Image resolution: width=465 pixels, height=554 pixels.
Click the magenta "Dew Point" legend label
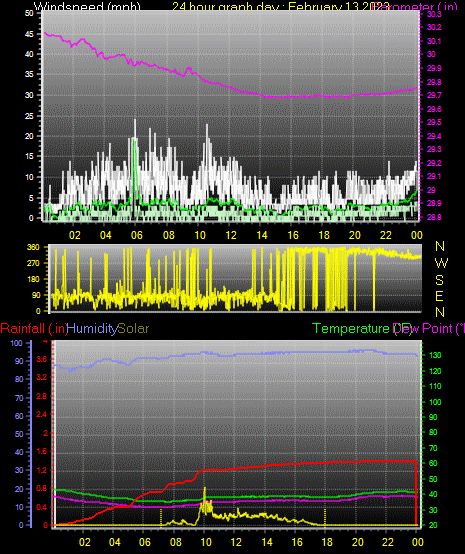pyautogui.click(x=428, y=329)
